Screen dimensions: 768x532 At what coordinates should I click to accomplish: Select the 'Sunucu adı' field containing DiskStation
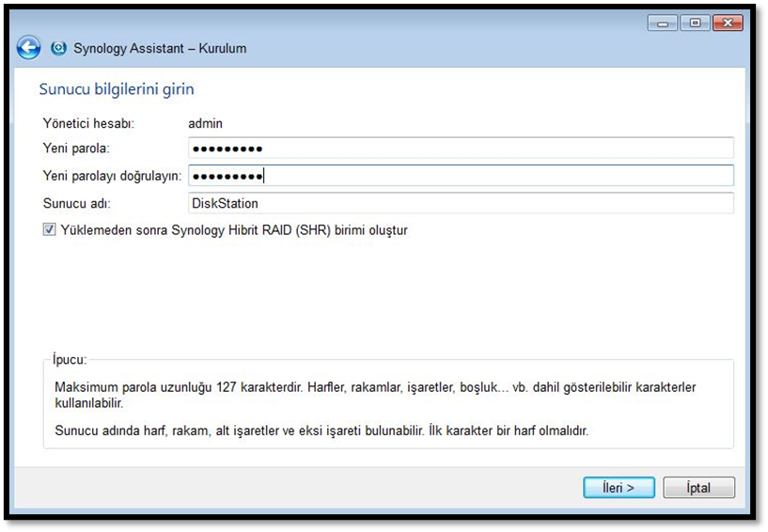pos(461,203)
